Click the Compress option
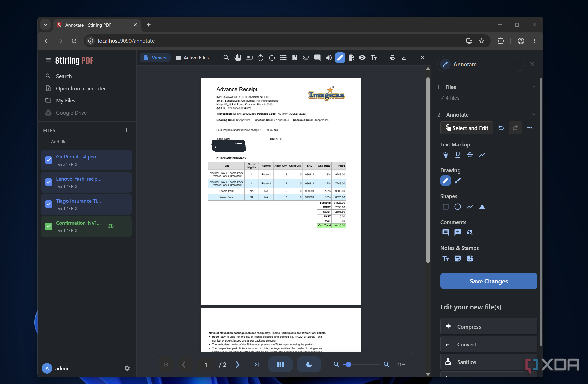588x384 pixels. [489, 326]
